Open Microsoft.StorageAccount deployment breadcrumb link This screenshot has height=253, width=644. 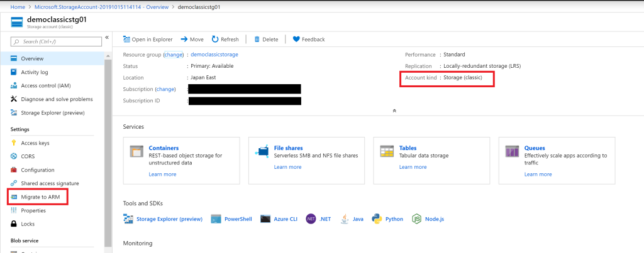(x=101, y=7)
